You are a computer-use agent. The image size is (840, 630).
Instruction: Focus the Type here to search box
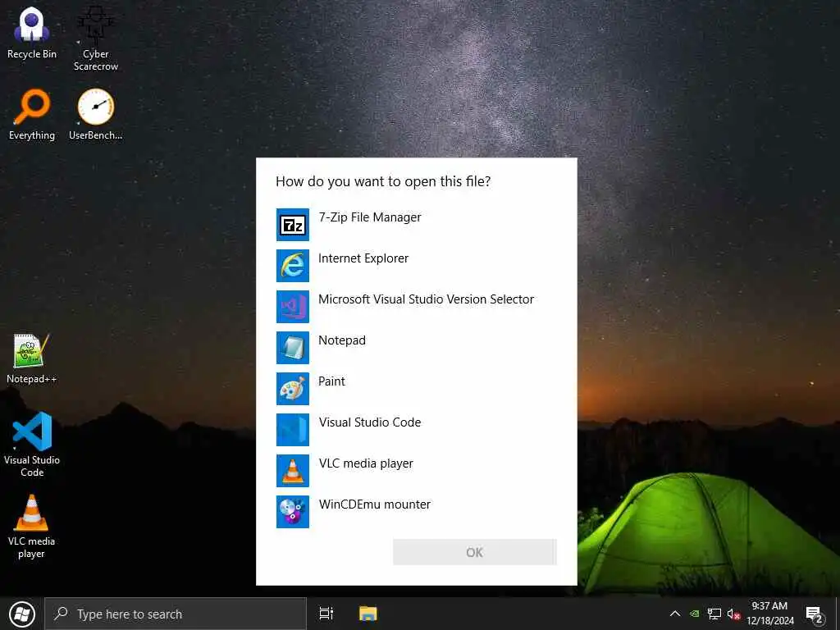(176, 614)
